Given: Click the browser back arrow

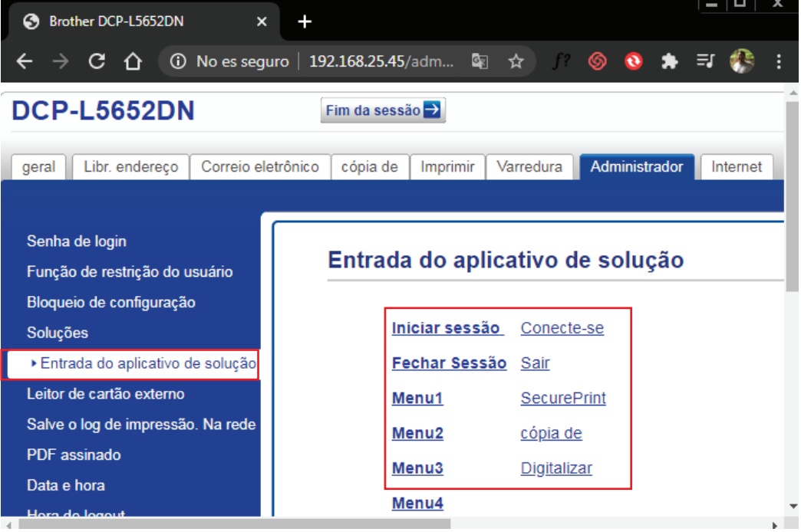Looking at the screenshot, I should click(x=24, y=62).
